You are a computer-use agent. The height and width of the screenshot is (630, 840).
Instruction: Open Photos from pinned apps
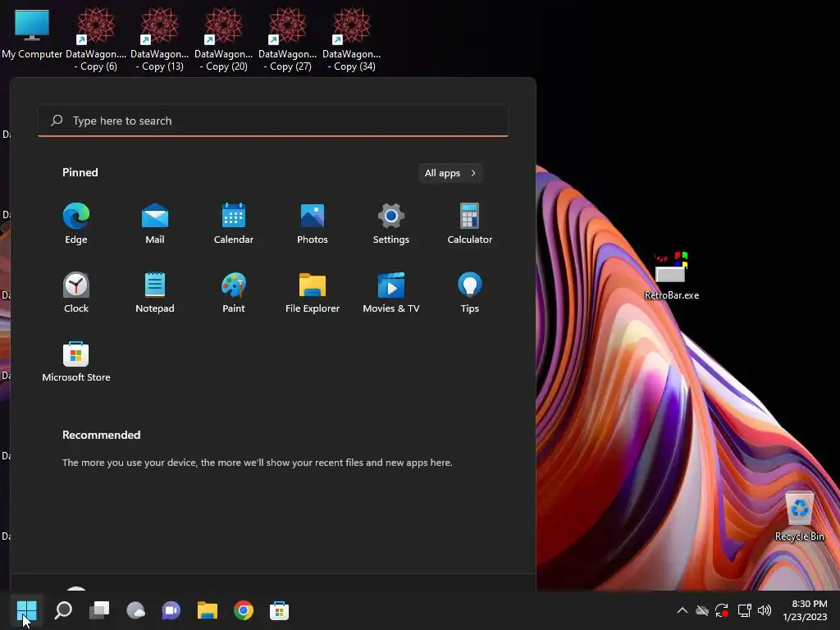point(313,223)
